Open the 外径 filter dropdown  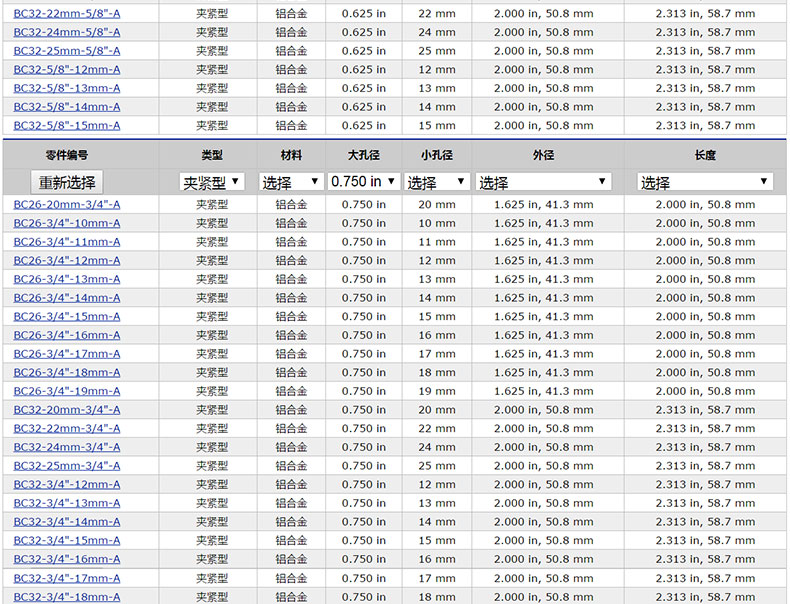coord(543,182)
